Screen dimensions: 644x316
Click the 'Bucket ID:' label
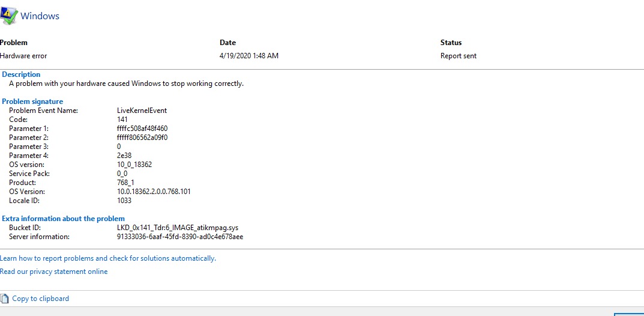[25, 228]
